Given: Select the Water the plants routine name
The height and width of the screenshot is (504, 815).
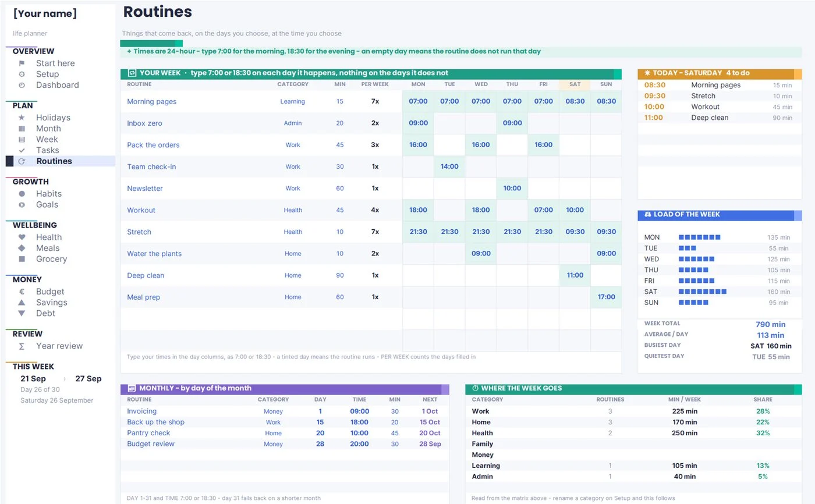Looking at the screenshot, I should [x=154, y=254].
